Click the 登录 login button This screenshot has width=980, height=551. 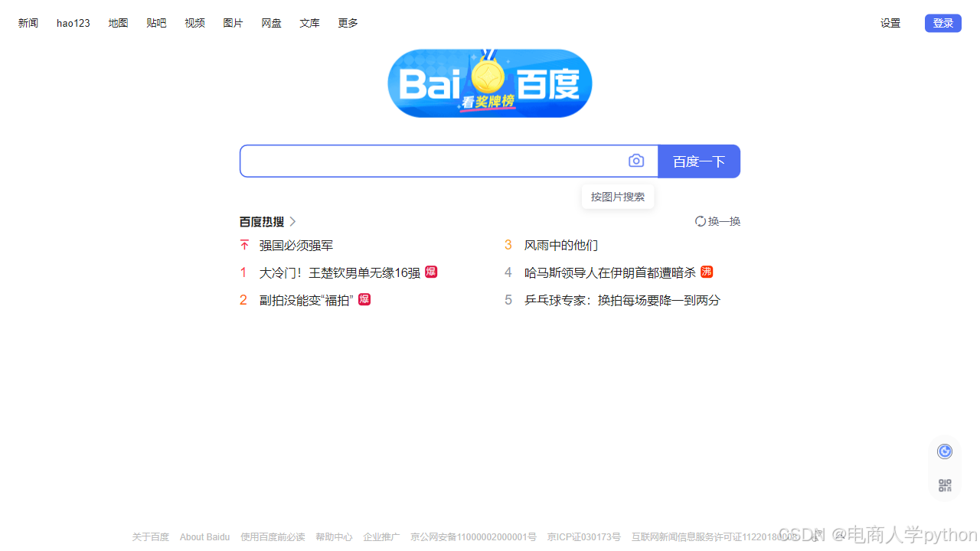pyautogui.click(x=943, y=23)
